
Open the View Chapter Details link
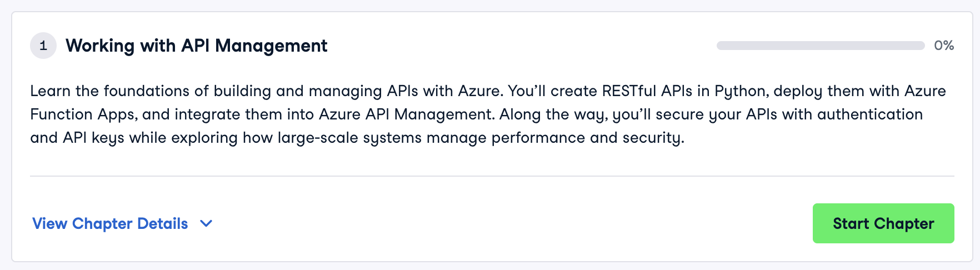[110, 223]
